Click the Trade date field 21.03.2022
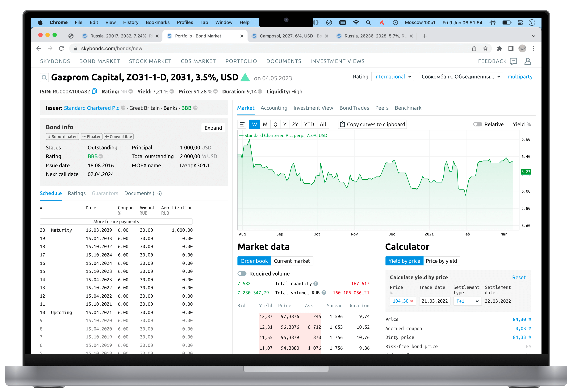 (x=434, y=301)
